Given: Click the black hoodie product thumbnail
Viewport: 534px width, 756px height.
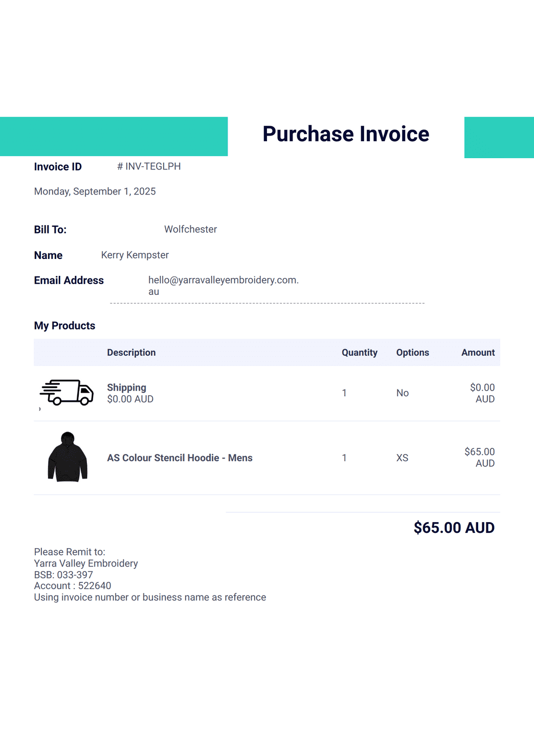Looking at the screenshot, I should click(x=68, y=457).
